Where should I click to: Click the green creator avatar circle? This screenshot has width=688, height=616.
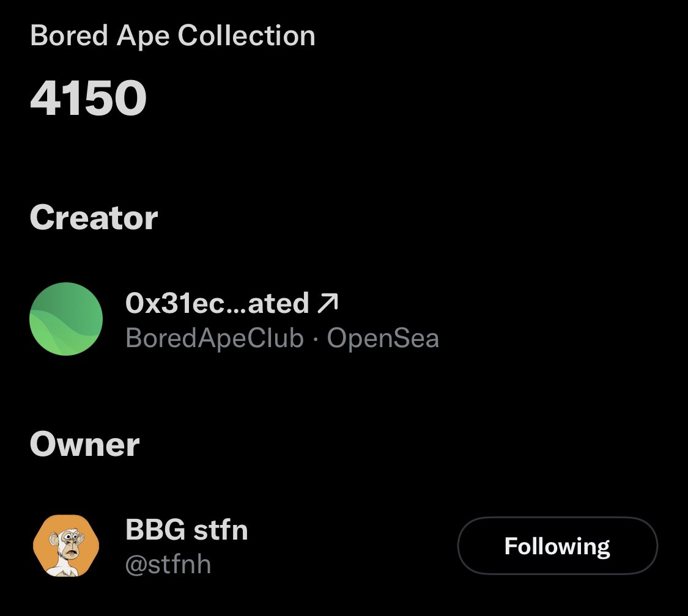point(66,318)
